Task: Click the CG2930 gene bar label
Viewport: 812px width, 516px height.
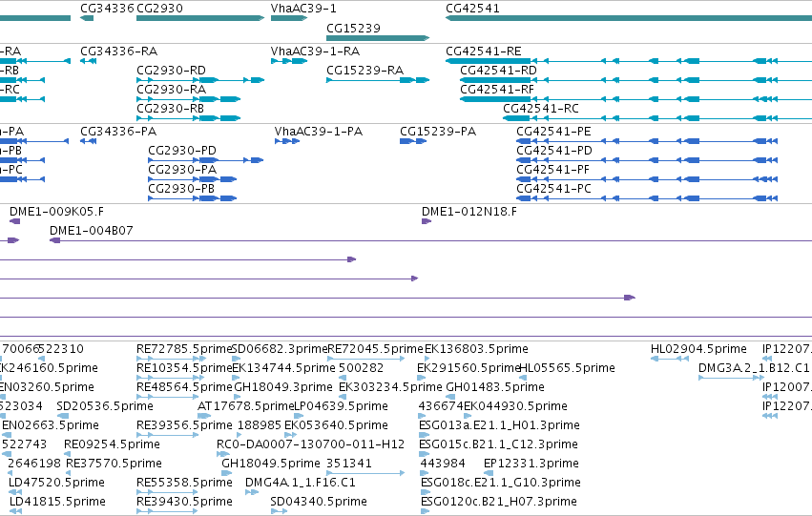Action: pos(159,9)
